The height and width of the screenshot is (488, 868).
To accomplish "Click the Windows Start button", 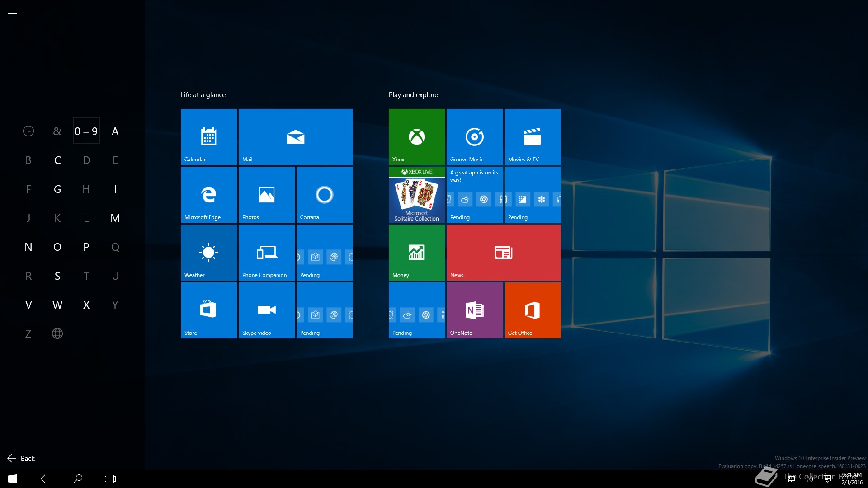I will 13,479.
